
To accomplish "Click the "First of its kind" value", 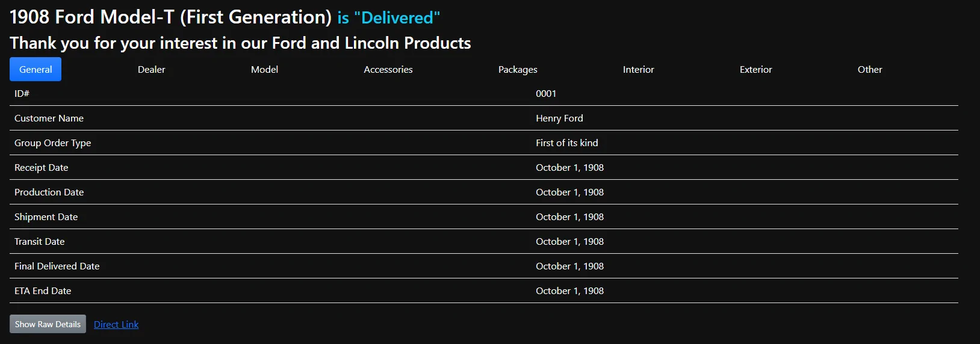I will click(567, 143).
